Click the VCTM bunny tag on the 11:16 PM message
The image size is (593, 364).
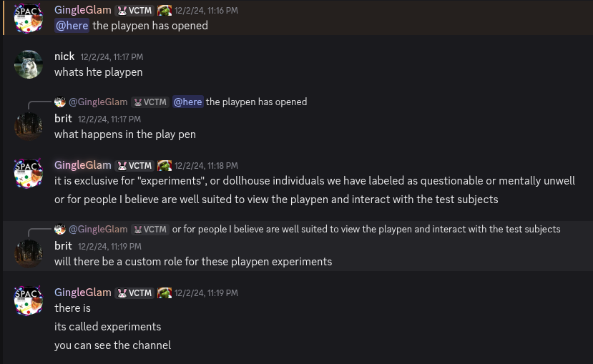point(134,11)
